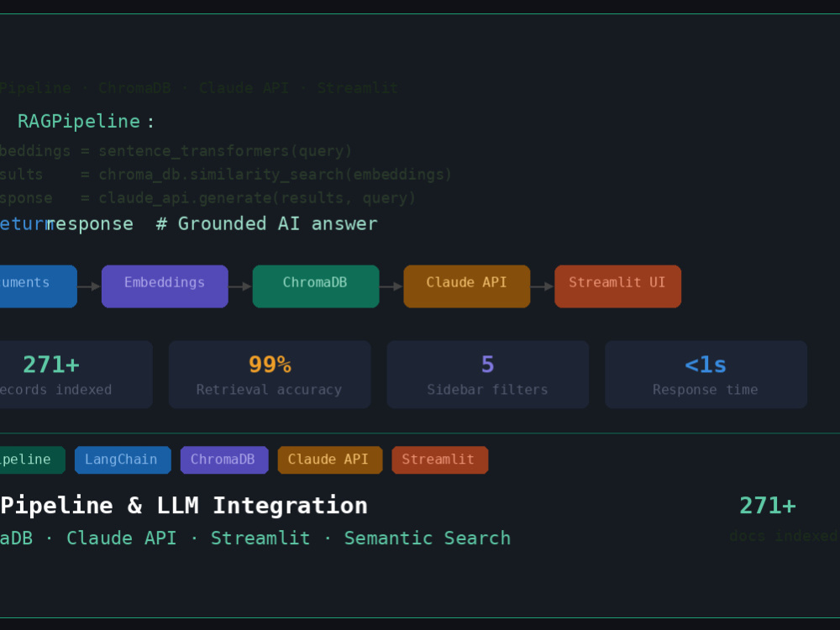Click the Streamlit UI pipeline box
The width and height of the screenshot is (840, 630).
click(x=617, y=286)
